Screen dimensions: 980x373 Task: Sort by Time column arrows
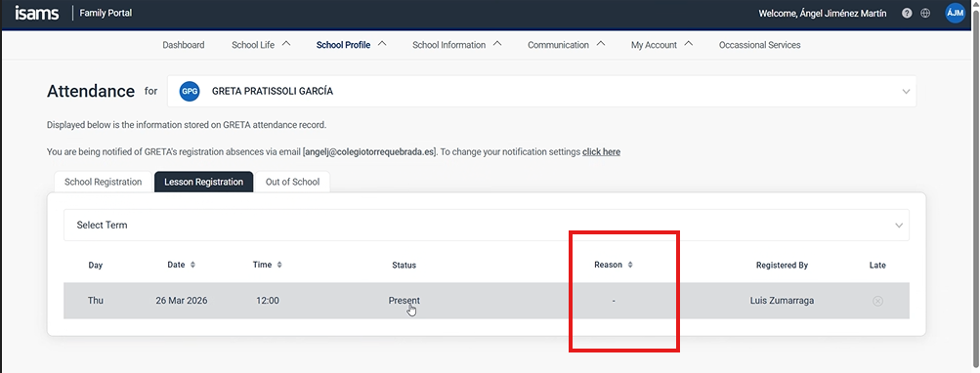pyautogui.click(x=279, y=265)
